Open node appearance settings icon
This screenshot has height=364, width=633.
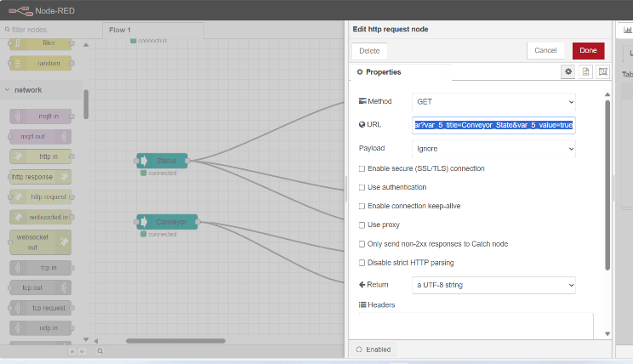point(602,71)
